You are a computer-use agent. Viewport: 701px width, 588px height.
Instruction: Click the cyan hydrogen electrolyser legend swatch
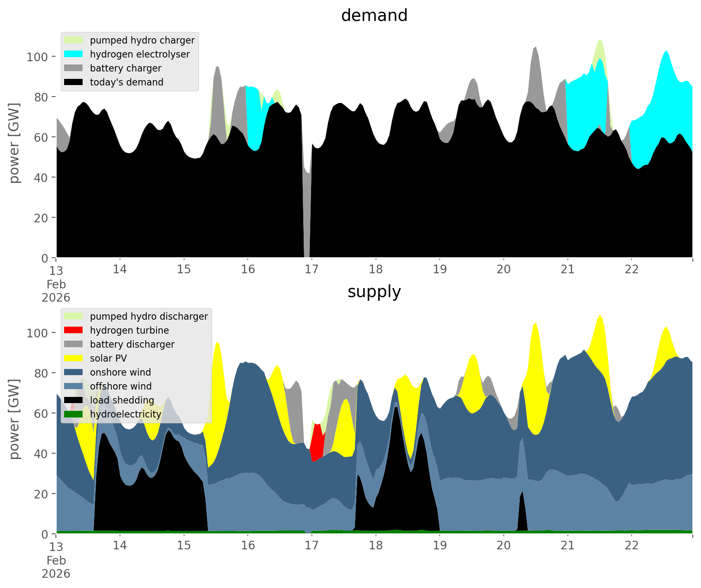pyautogui.click(x=74, y=54)
